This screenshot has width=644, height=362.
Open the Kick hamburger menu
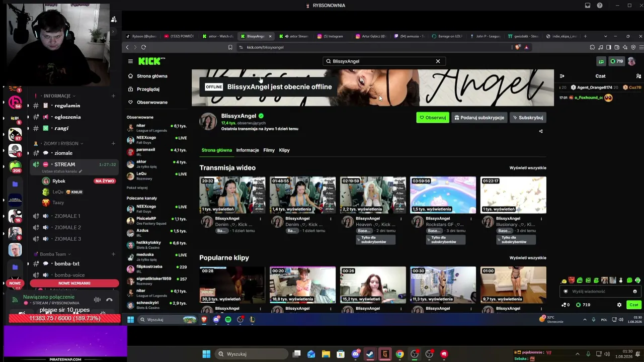(130, 61)
